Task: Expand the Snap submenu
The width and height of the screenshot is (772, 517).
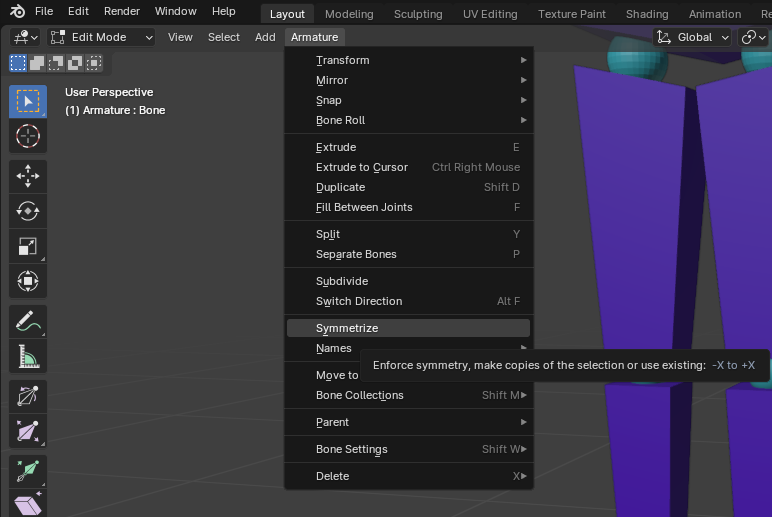Action: [x=409, y=100]
